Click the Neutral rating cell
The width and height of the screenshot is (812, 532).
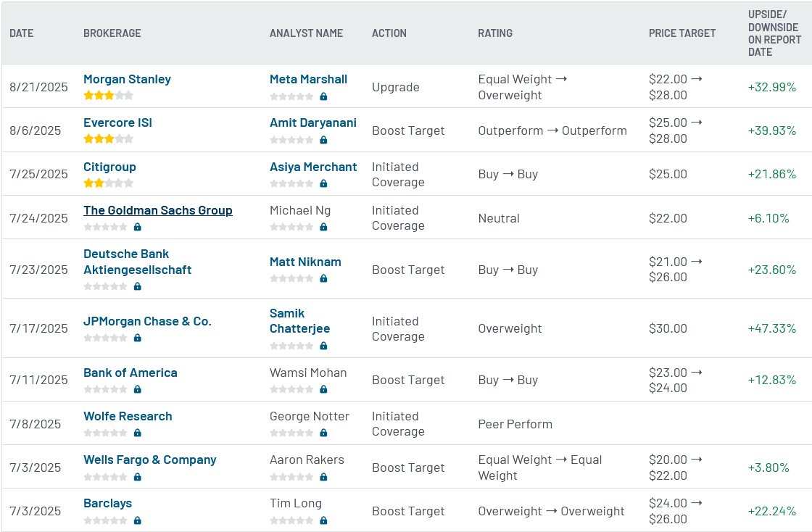click(x=499, y=218)
